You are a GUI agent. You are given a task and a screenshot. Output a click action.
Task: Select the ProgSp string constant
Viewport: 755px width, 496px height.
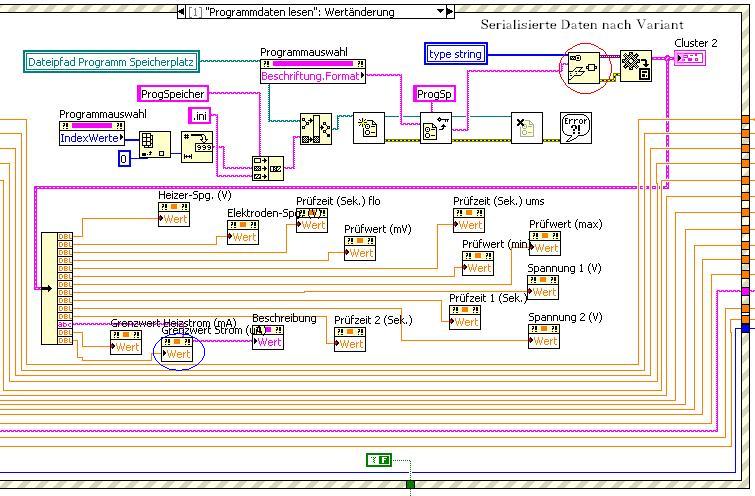(x=434, y=94)
